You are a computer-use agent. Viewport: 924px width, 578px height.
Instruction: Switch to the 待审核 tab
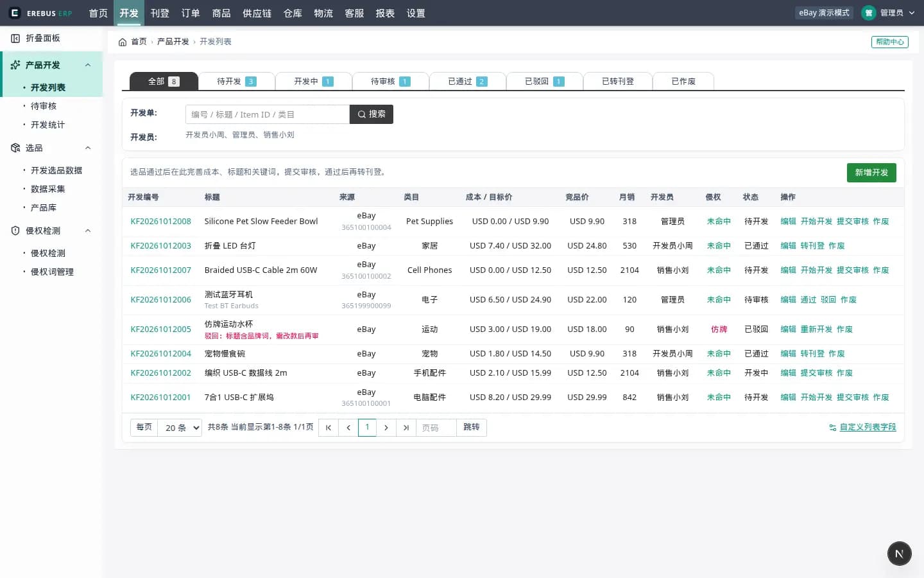391,82
